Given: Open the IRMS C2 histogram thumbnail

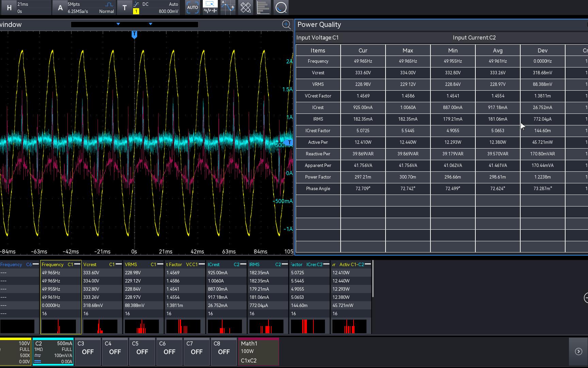Looking at the screenshot, I should pyautogui.click(x=266, y=326).
